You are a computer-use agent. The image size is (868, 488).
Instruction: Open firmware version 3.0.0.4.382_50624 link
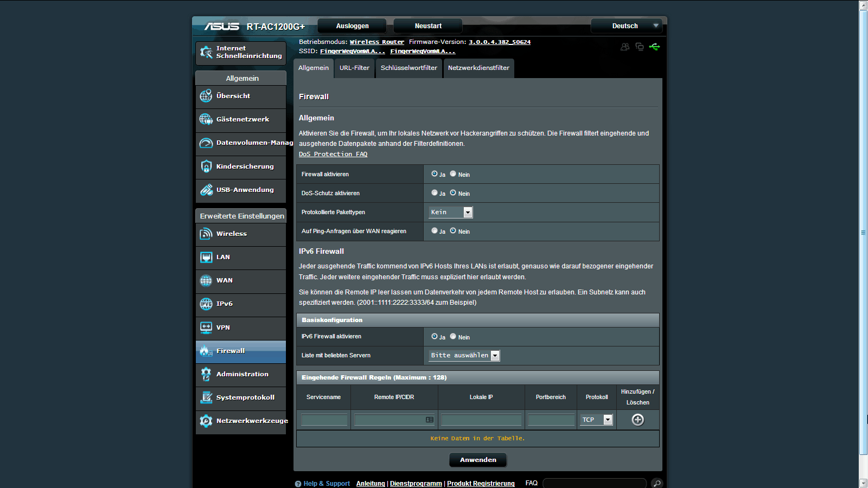click(x=500, y=42)
